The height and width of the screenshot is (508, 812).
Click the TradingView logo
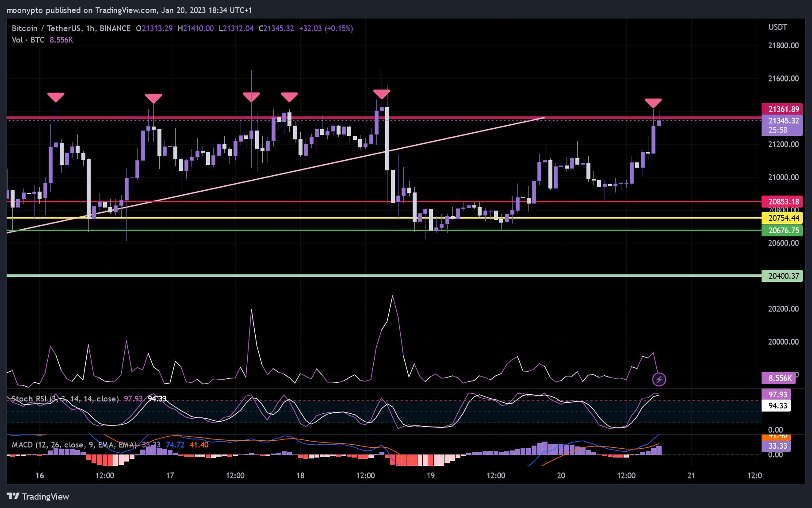tap(38, 496)
